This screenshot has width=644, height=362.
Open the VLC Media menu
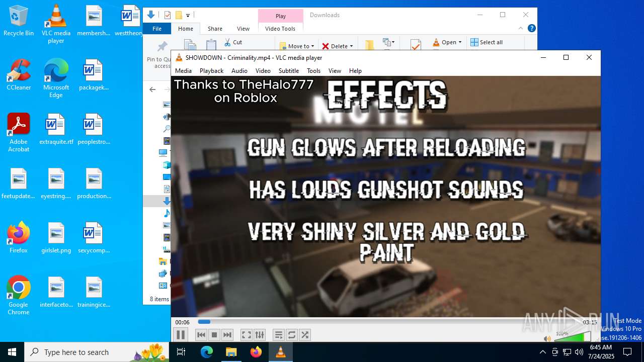point(183,71)
